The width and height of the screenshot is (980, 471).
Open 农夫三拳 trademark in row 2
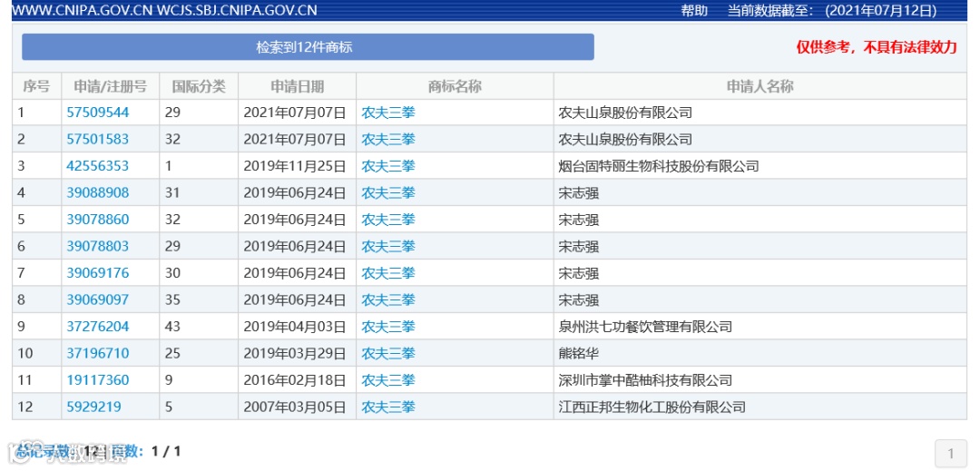pos(388,139)
